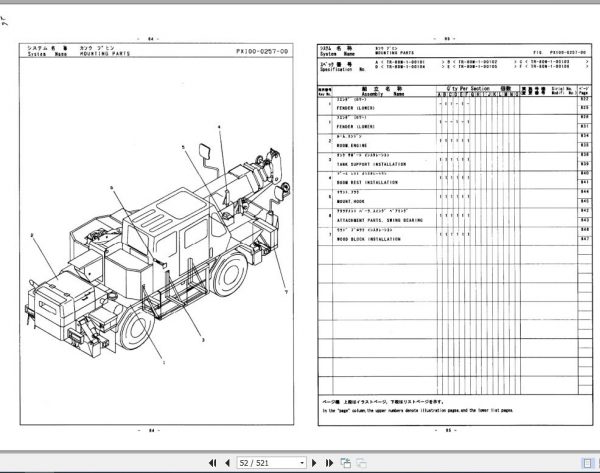Screen dimensions: 600x473
Task: Select WOOD BLOCK INSTALLATION text
Action: coord(368,239)
